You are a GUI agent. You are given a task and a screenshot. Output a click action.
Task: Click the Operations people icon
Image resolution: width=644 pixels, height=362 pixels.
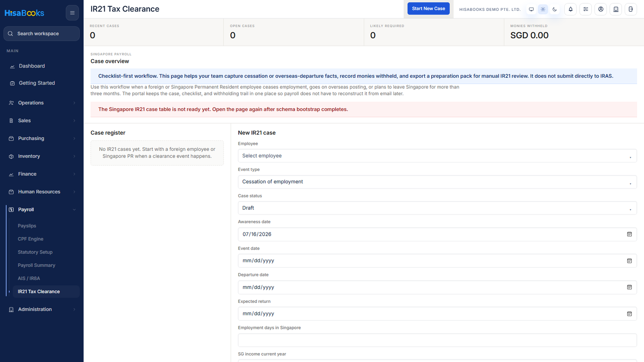tap(11, 103)
